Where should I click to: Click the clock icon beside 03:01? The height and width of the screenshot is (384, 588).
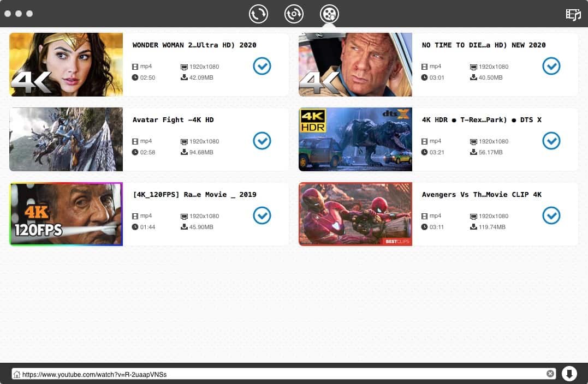424,77
